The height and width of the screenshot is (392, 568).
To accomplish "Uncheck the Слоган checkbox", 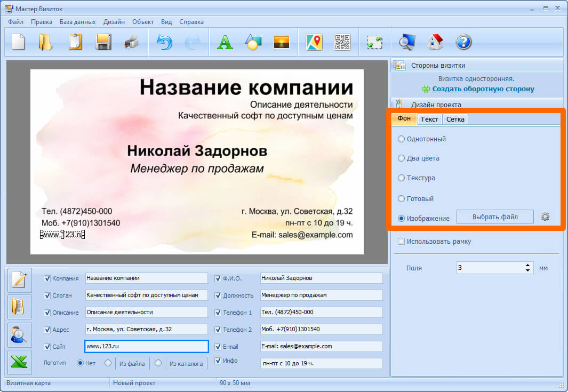I will [x=47, y=295].
